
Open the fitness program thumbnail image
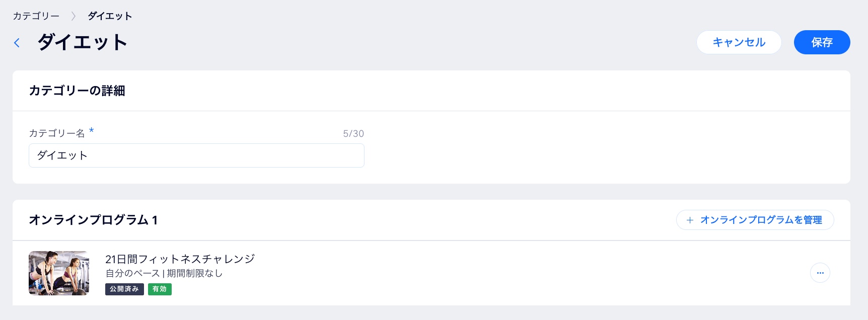coord(59,273)
